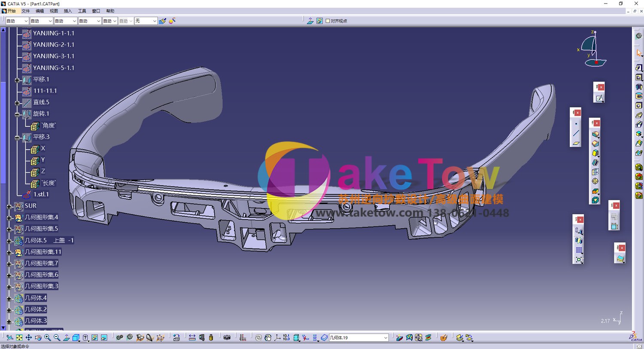Expand the 平移.1 tree node
The height and width of the screenshot is (349, 644).
point(17,80)
